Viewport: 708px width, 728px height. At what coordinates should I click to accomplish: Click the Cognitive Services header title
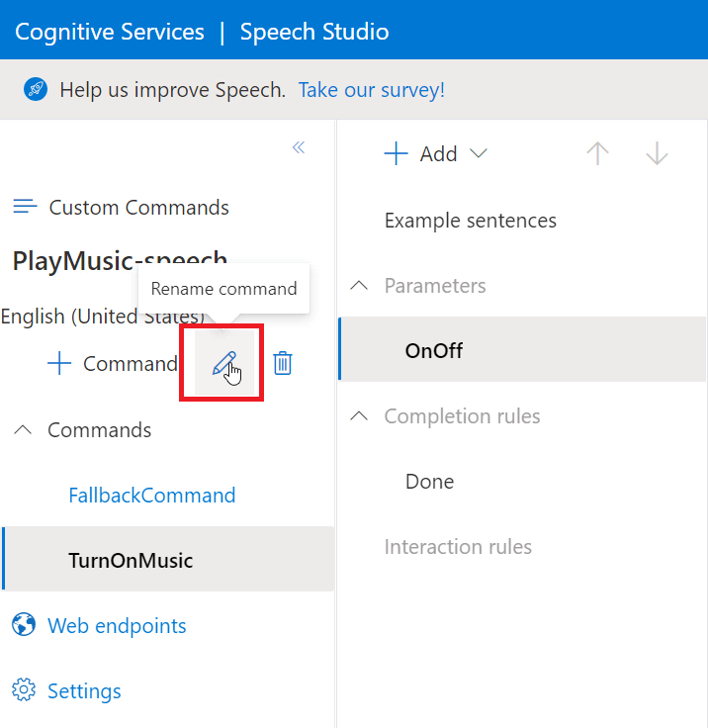click(x=110, y=32)
